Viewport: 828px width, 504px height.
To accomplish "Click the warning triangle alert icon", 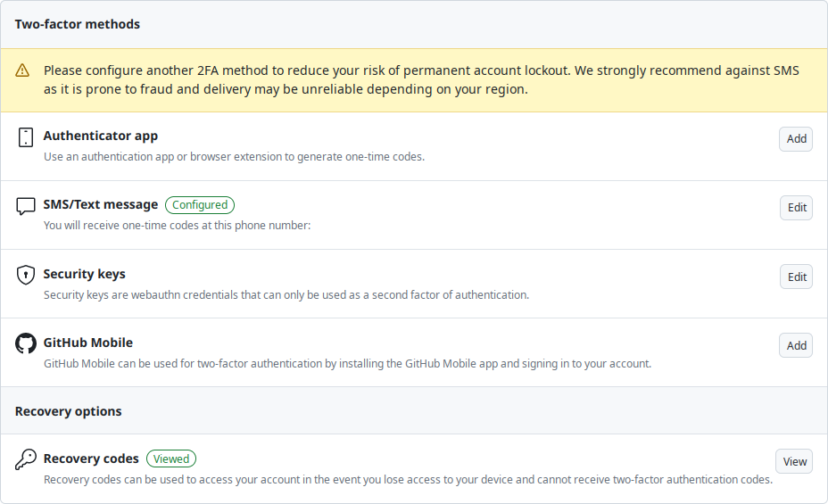I will tap(22, 70).
